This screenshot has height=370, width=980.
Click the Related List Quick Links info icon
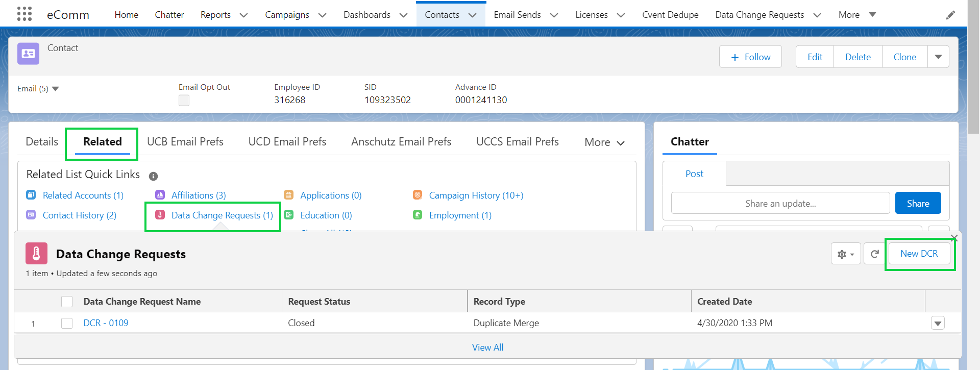click(153, 176)
